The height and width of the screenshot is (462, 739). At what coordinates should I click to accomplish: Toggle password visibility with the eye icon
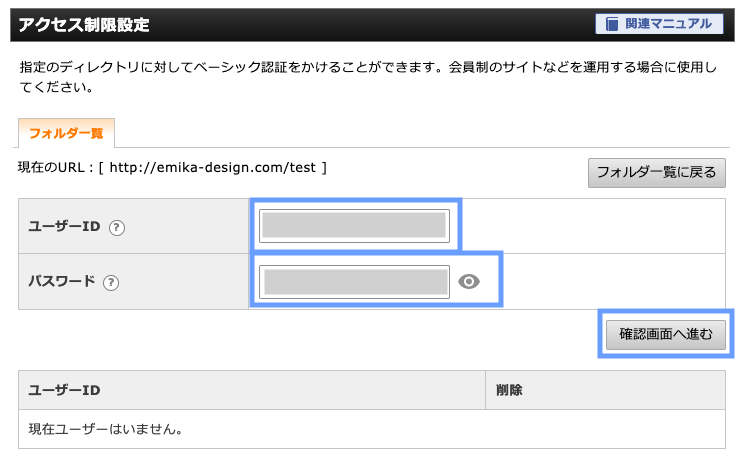pyautogui.click(x=469, y=282)
